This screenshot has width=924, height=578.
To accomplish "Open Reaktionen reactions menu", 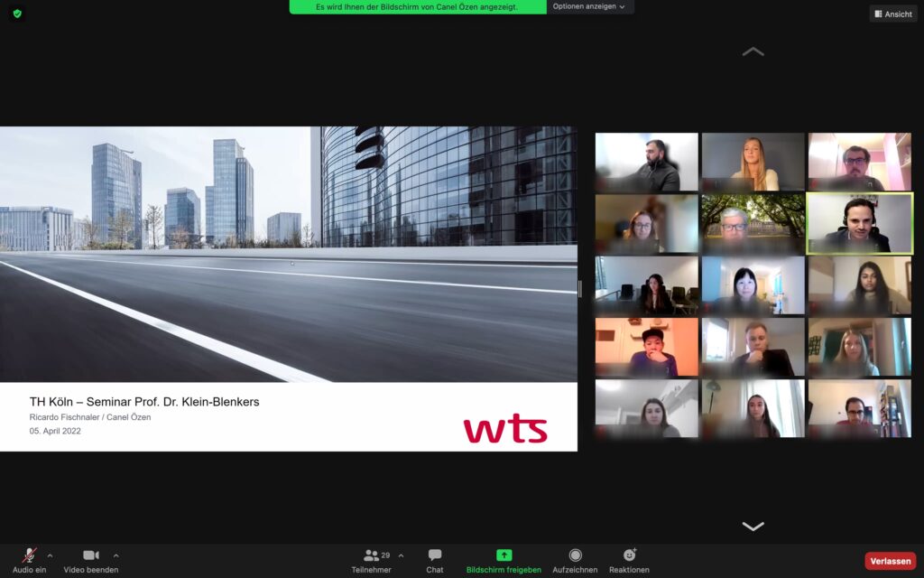I will click(x=629, y=560).
